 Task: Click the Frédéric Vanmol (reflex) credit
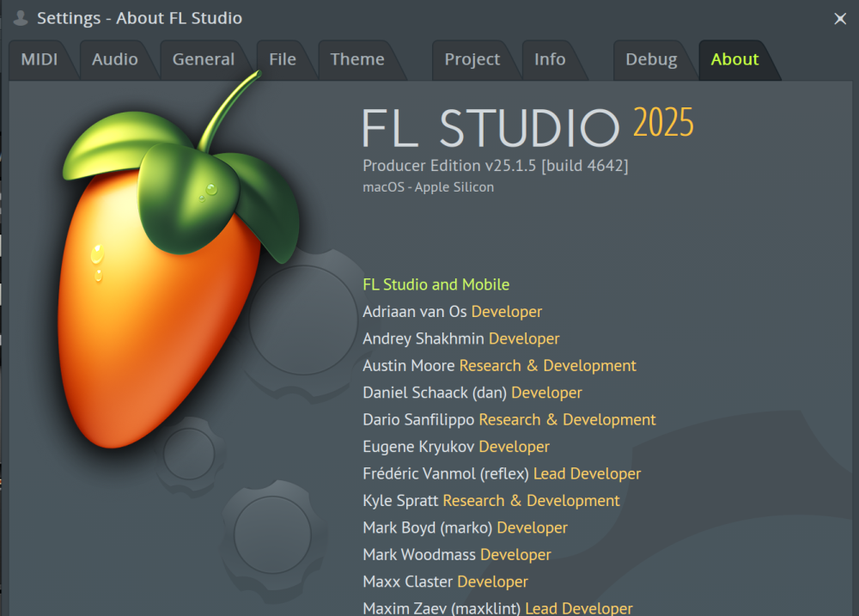click(x=502, y=473)
